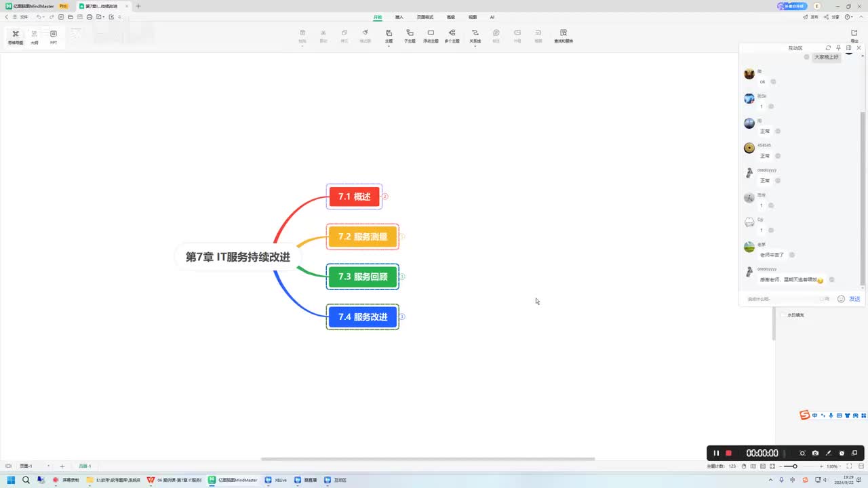
Task: Click the zoom slider handle in status bar
Action: [795, 466]
